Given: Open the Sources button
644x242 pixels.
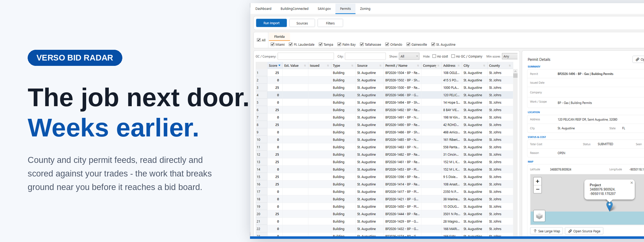Looking at the screenshot, I should (x=302, y=23).
